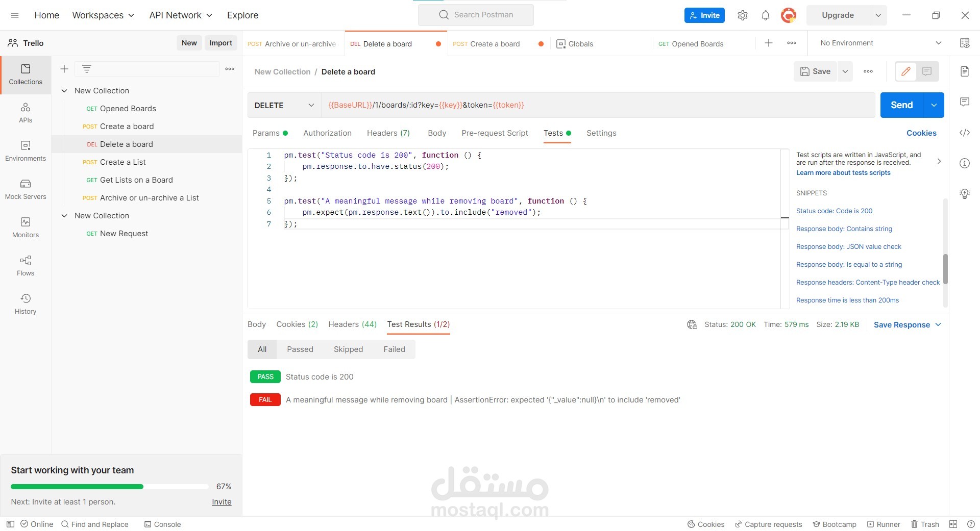The image size is (980, 531).
Task: Open the Send options dropdown arrow
Action: coord(934,105)
